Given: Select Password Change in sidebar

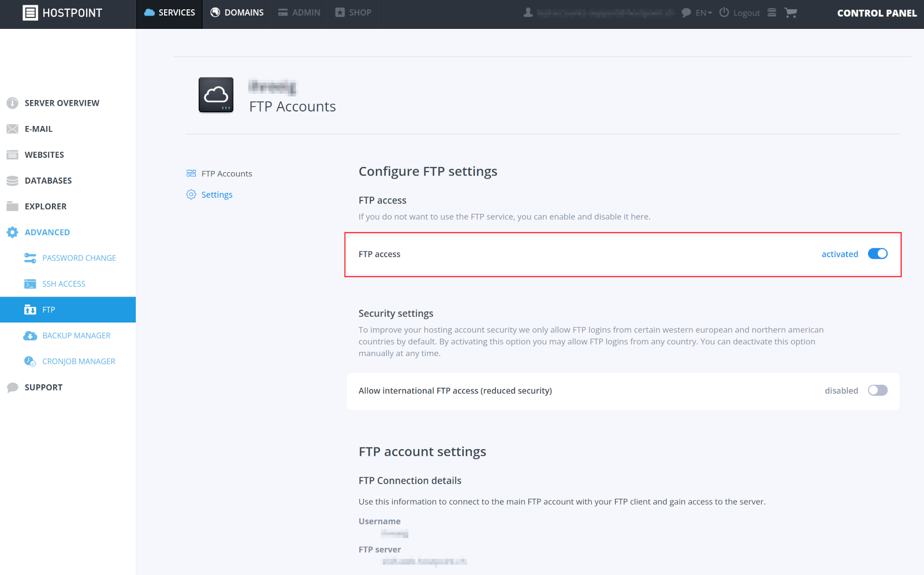Looking at the screenshot, I should [79, 258].
